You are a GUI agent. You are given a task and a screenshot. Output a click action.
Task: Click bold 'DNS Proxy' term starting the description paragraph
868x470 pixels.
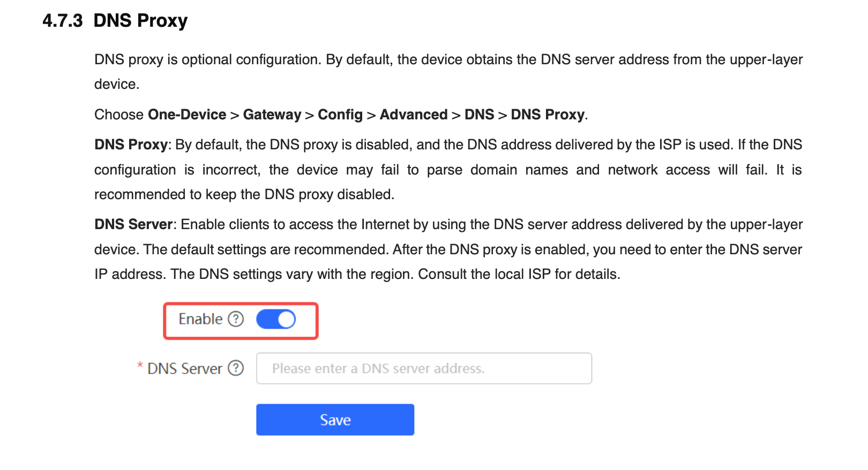(131, 145)
